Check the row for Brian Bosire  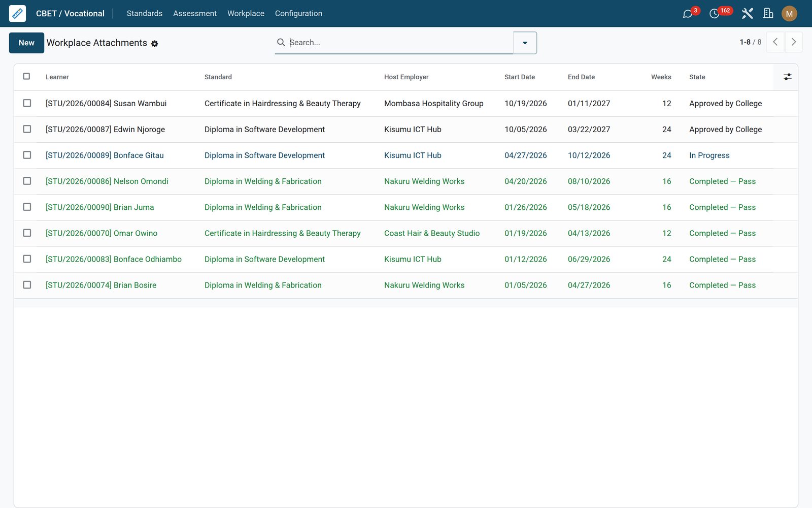point(27,285)
